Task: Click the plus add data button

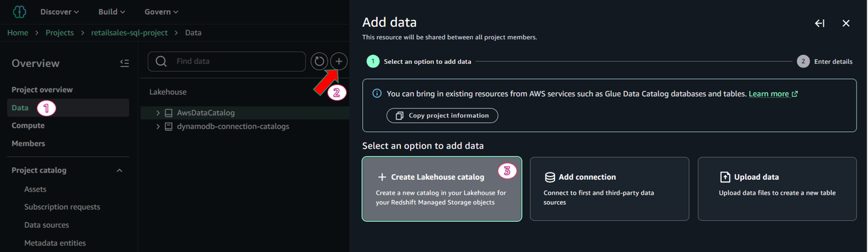Action: click(x=339, y=61)
